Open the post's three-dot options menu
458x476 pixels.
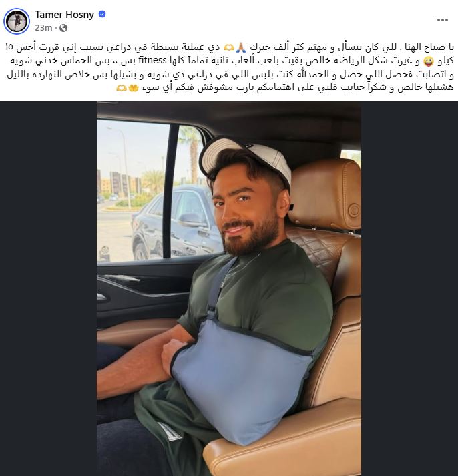tap(442, 20)
